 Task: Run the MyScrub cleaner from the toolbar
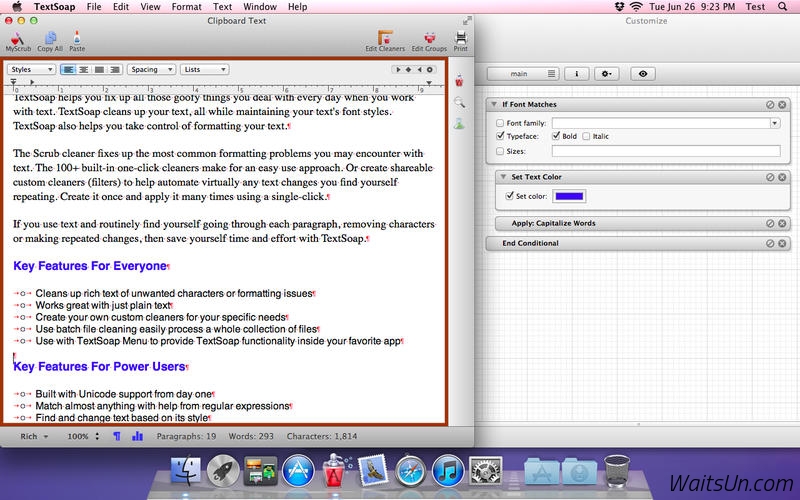click(18, 41)
